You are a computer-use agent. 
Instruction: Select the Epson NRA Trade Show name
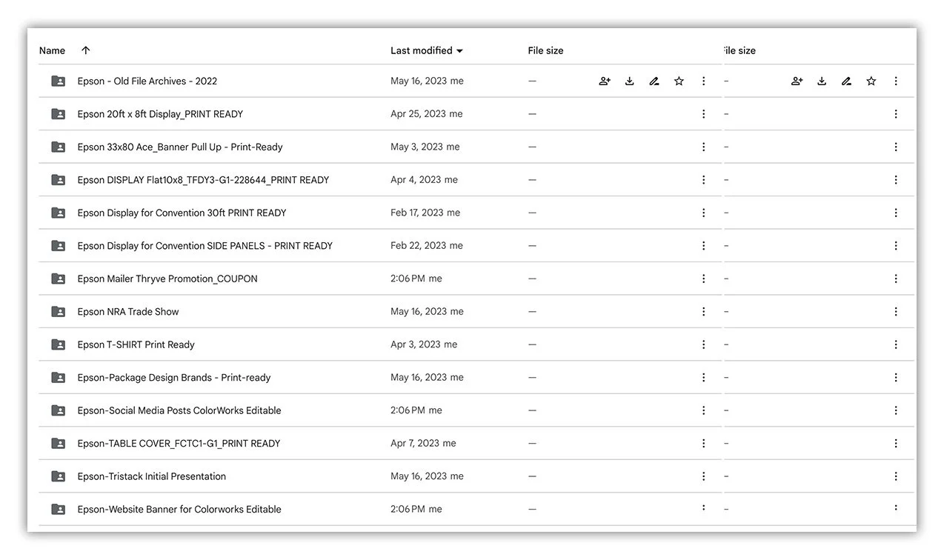(x=128, y=312)
